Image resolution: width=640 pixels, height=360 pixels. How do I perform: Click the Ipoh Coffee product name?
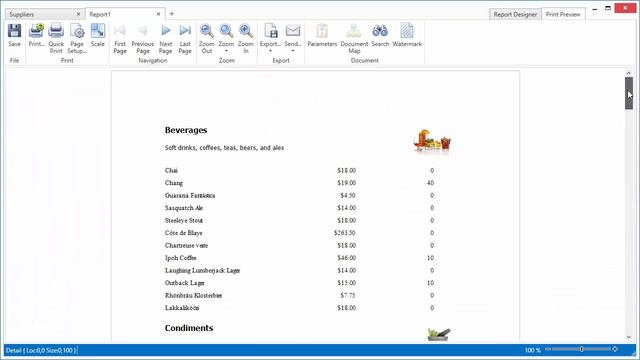[x=180, y=258]
